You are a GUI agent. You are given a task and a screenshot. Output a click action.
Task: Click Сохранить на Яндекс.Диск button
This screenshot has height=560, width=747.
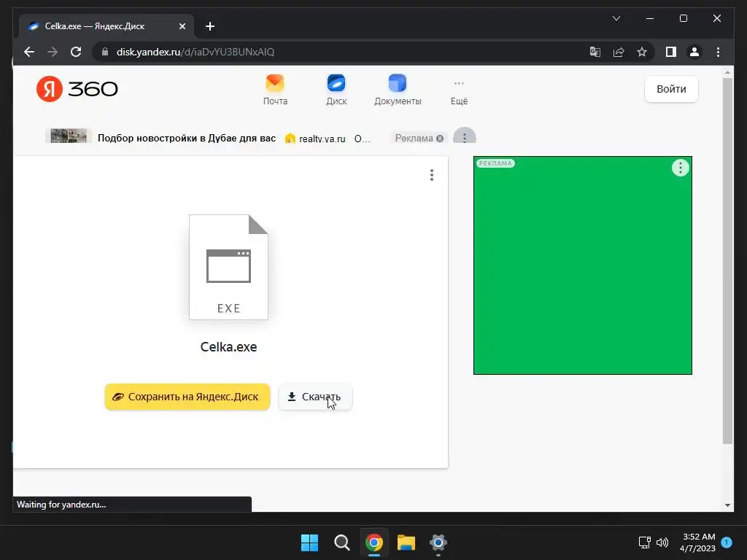coord(187,397)
